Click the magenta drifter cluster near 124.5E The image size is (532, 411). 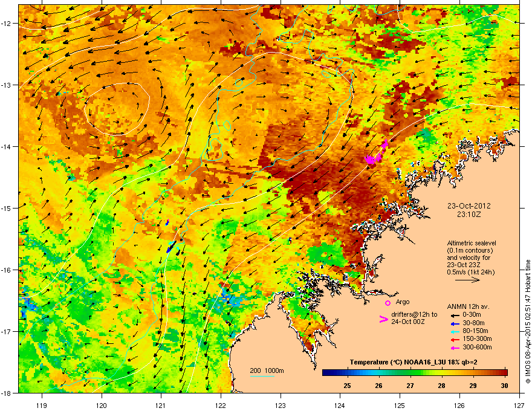[375, 154]
